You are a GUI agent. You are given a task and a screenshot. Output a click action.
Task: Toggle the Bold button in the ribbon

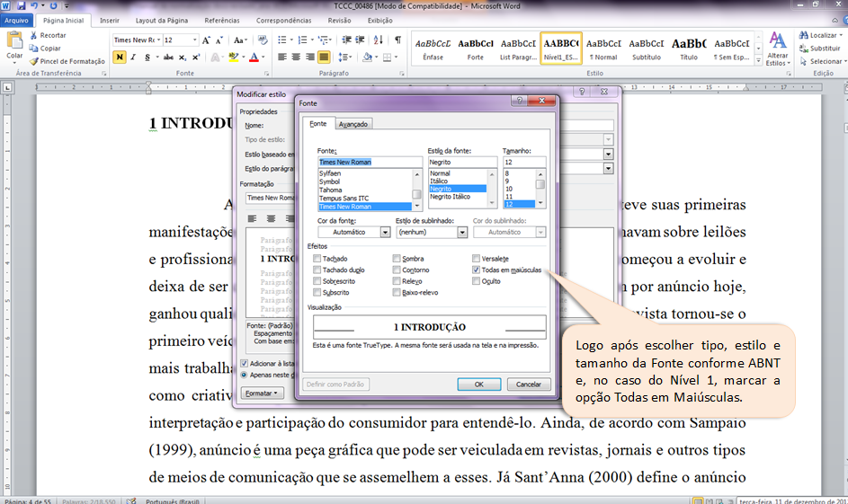(119, 57)
